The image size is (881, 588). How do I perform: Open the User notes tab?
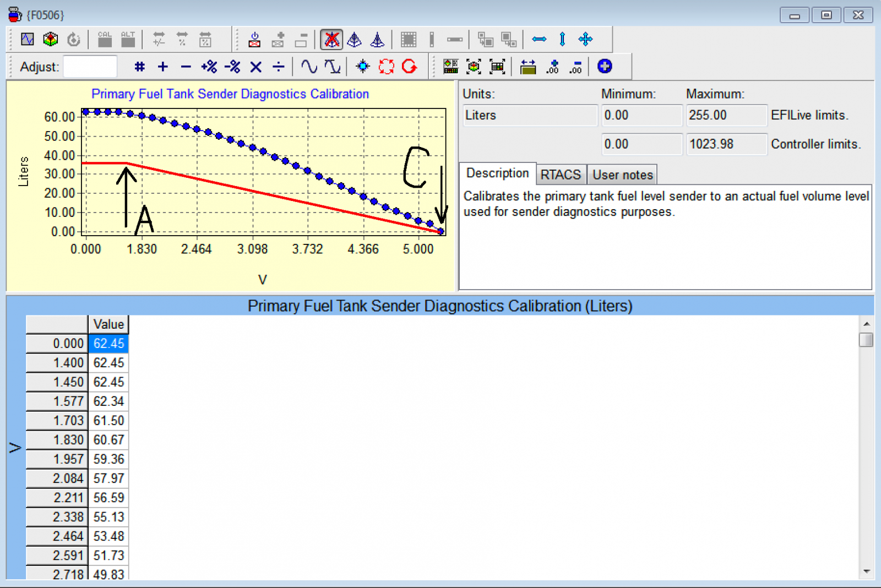click(622, 175)
